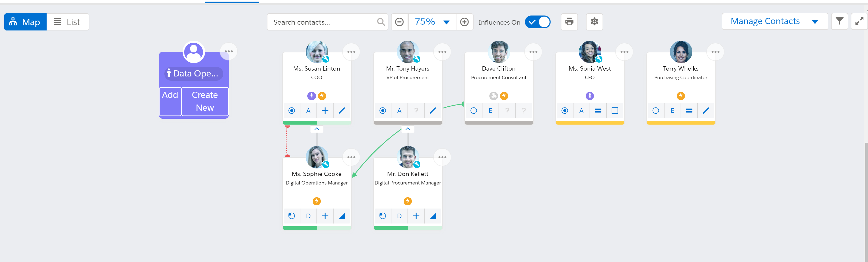
Task: Click Sonia West's equals icon
Action: (598, 111)
